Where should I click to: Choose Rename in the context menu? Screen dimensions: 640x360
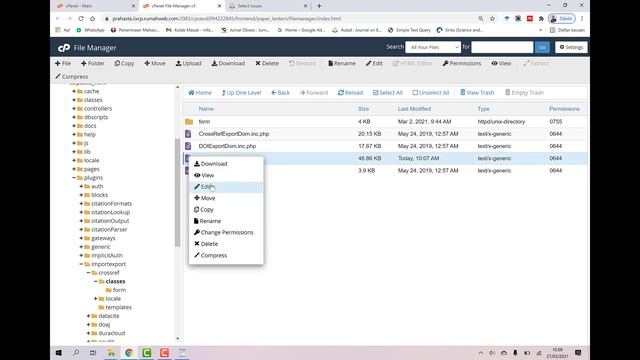pyautogui.click(x=226, y=221)
